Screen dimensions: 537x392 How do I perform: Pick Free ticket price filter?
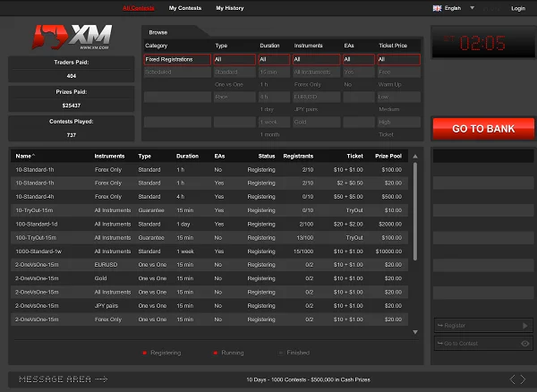pos(398,72)
